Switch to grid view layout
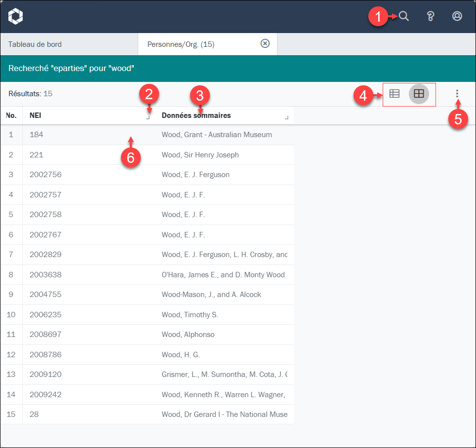The width and height of the screenshot is (476, 448). coord(419,94)
